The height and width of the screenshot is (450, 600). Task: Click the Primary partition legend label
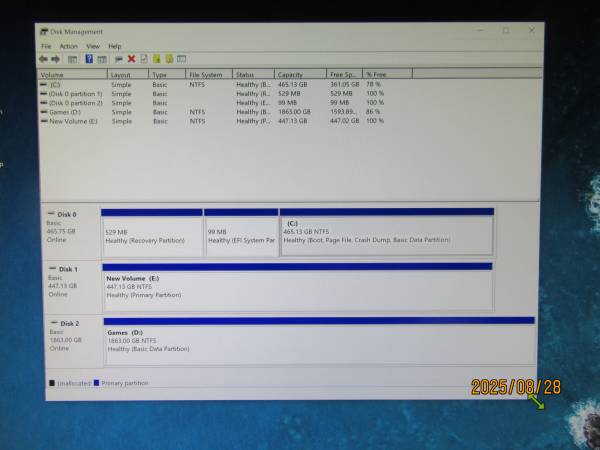tap(125, 383)
